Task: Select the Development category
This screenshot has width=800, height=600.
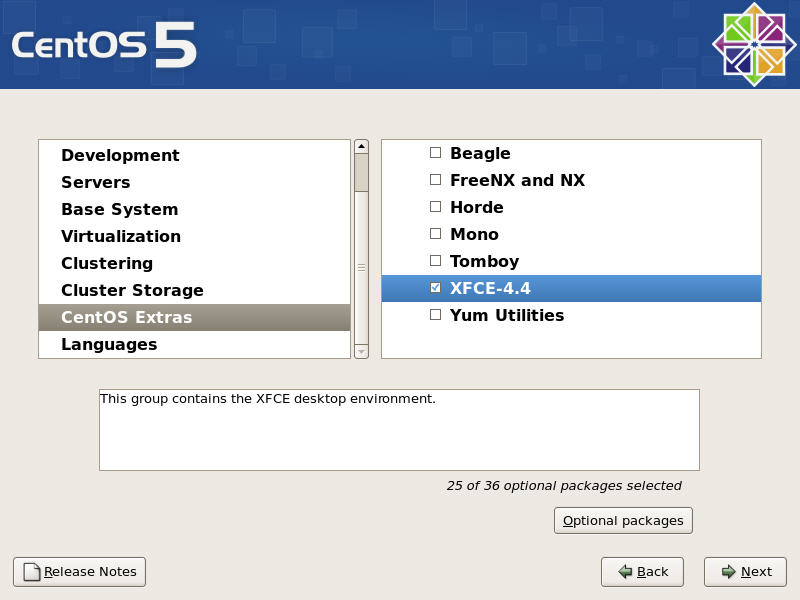Action: pyautogui.click(x=194, y=155)
